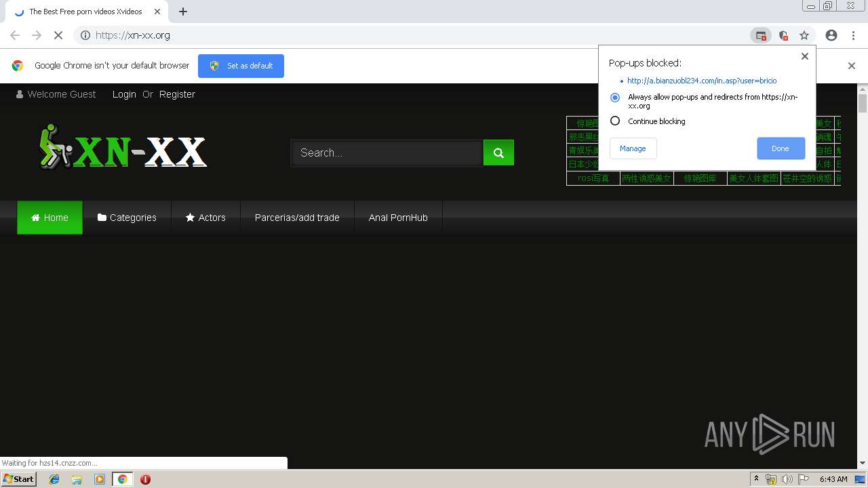Show hidden system tray icons
Viewport: 868px width, 488px height.
756,479
